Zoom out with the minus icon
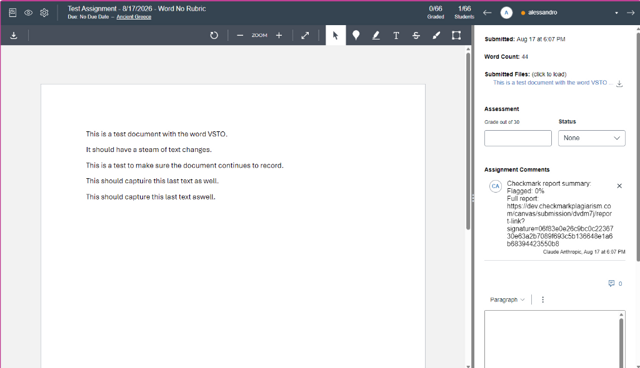640x368 pixels. pyautogui.click(x=240, y=35)
